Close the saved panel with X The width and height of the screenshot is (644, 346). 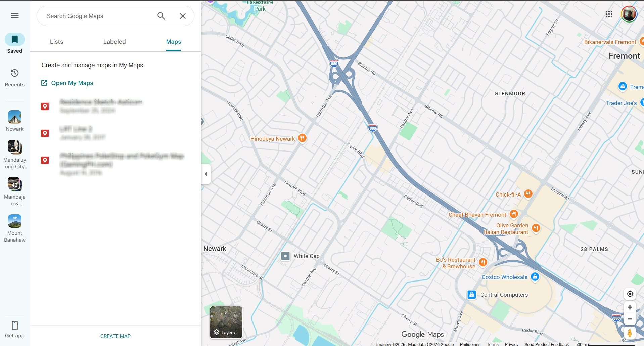[183, 16]
